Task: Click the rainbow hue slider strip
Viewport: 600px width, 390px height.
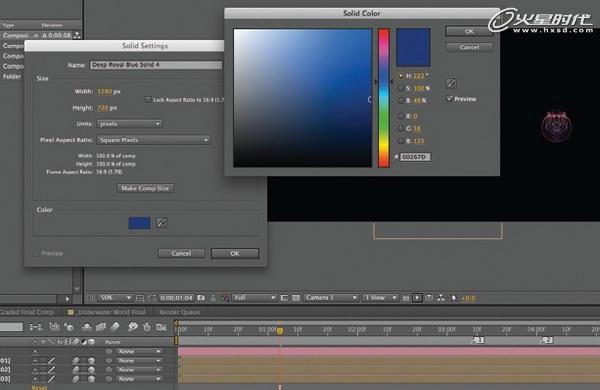Action: pos(384,98)
